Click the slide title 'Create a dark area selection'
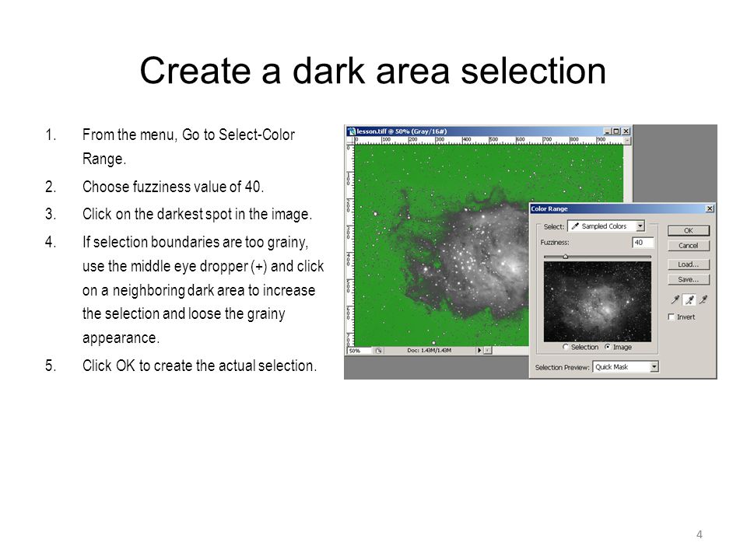 pos(373,71)
